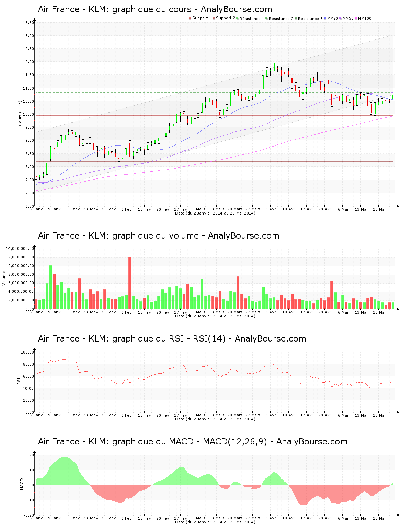Click the date range caption under RSI chart
Screen dimensions: 412x532
(x=215, y=419)
